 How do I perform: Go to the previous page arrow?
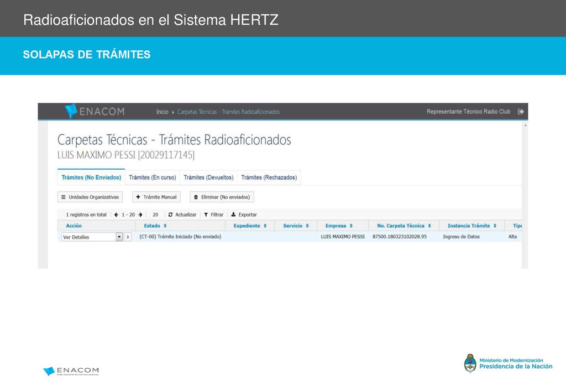pos(116,215)
